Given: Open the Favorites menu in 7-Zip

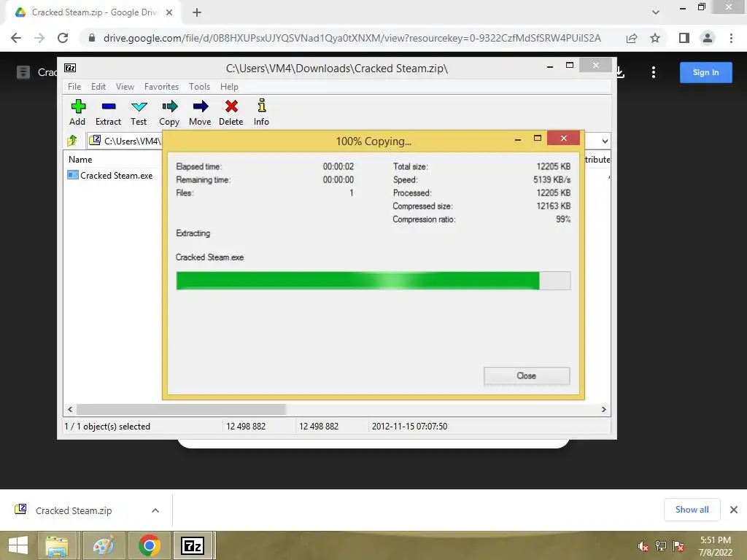Looking at the screenshot, I should point(161,87).
